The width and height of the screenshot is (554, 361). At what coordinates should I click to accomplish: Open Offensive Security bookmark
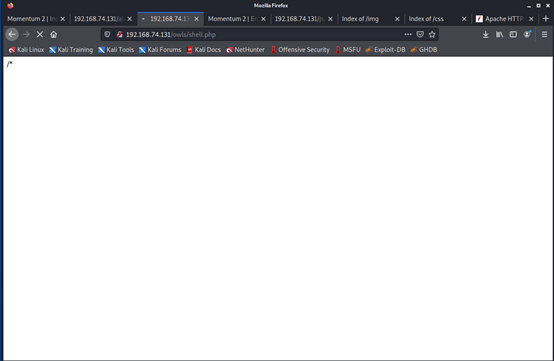coord(300,50)
